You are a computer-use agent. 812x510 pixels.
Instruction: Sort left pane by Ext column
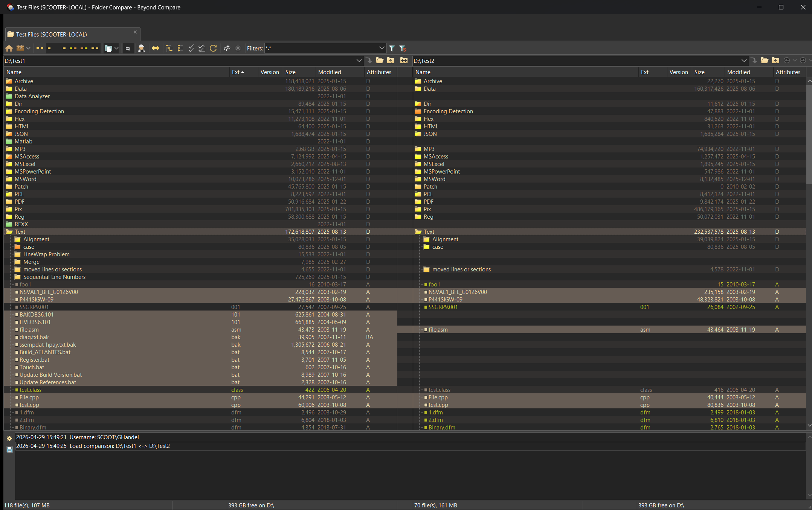click(x=244, y=72)
